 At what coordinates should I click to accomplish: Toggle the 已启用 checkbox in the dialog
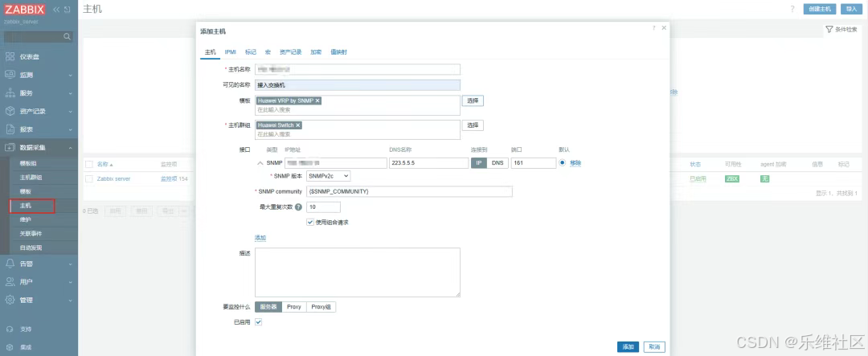[x=259, y=321]
